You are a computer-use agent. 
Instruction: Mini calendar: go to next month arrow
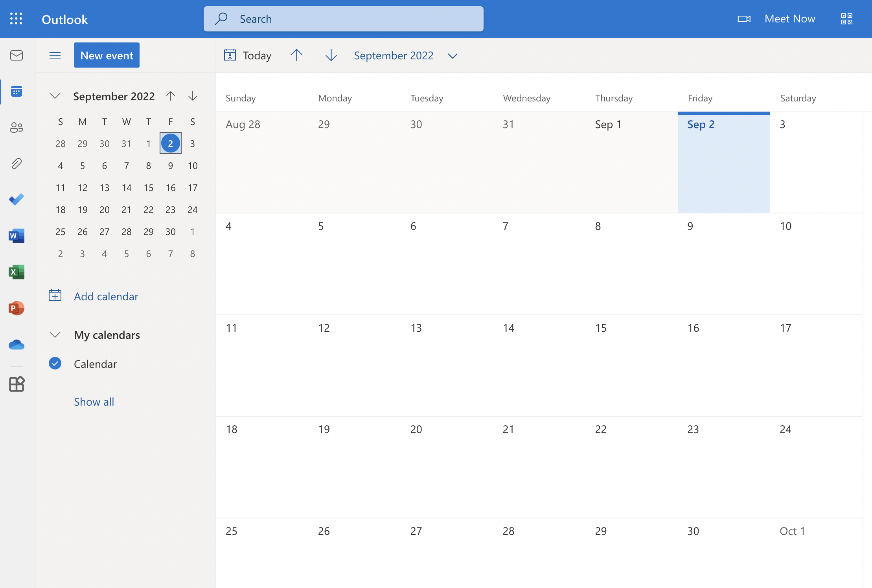coord(193,96)
